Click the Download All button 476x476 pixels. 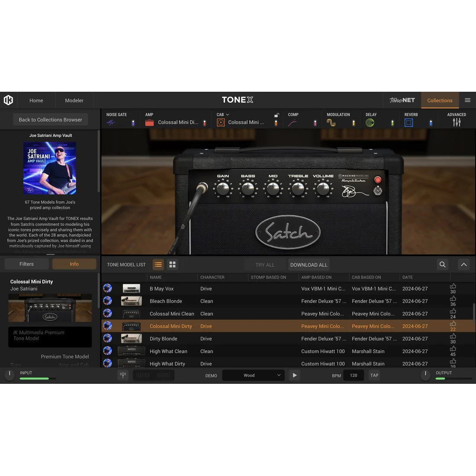click(x=309, y=265)
